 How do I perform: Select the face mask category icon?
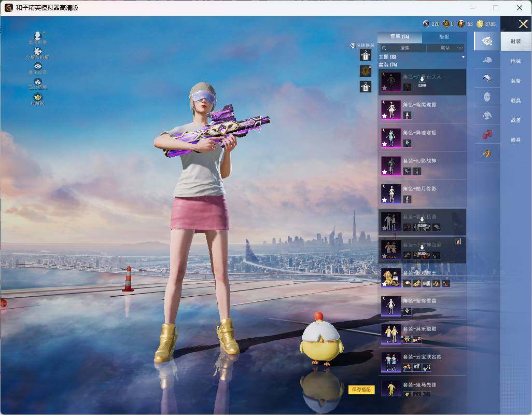pyautogui.click(x=487, y=97)
